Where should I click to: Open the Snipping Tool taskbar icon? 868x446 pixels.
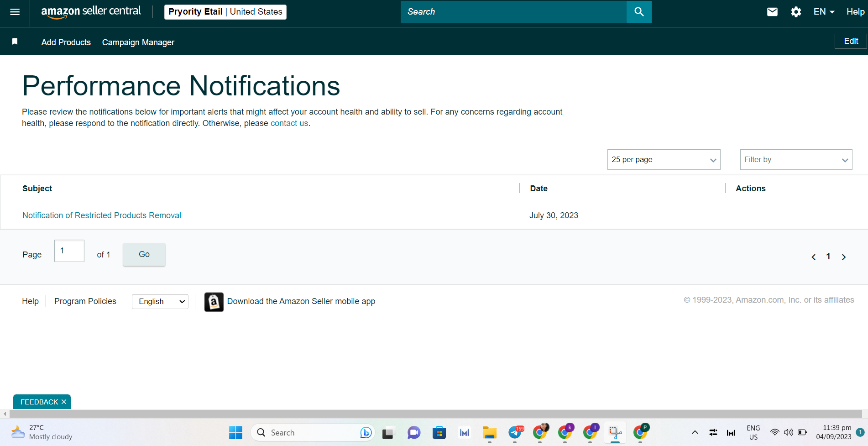click(x=615, y=432)
